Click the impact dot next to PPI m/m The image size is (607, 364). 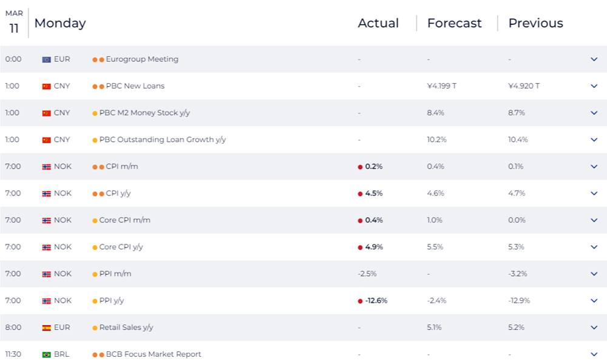95,274
